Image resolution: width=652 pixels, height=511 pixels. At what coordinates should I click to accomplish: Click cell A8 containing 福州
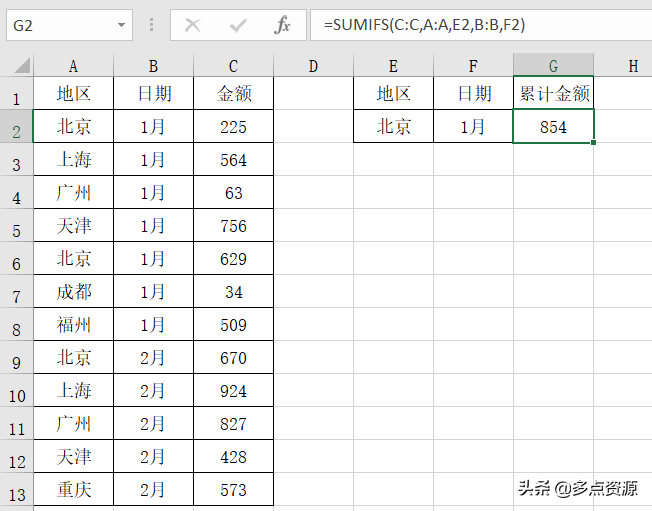[x=73, y=324]
